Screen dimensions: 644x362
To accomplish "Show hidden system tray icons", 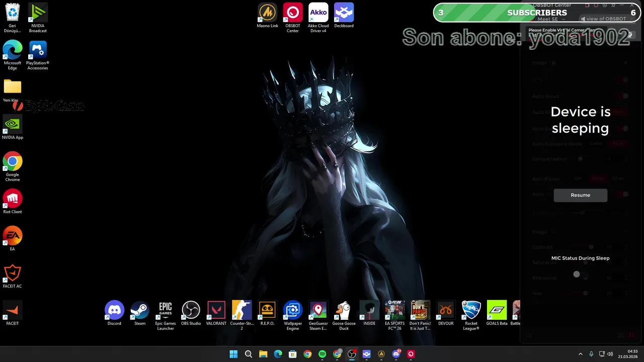I will tap(580, 354).
